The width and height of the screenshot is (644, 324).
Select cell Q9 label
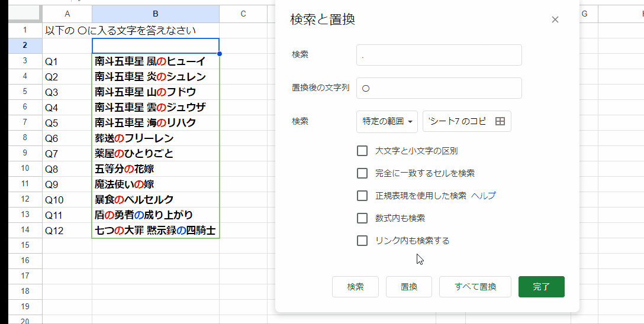coord(67,184)
